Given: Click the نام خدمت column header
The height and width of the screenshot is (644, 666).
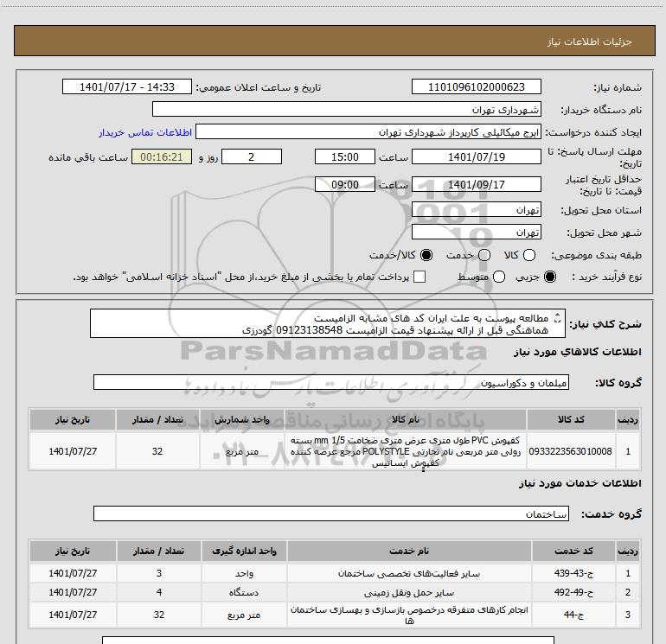Looking at the screenshot, I should pos(408,551).
